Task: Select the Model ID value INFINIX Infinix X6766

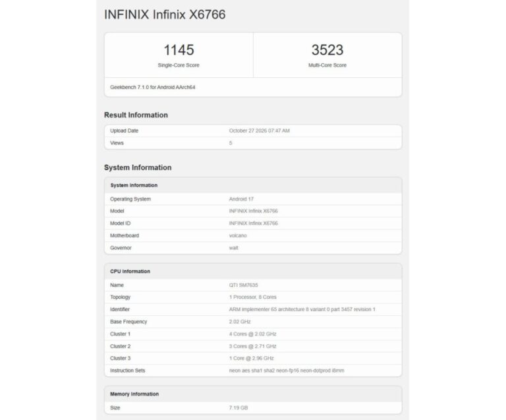Action: (253, 224)
